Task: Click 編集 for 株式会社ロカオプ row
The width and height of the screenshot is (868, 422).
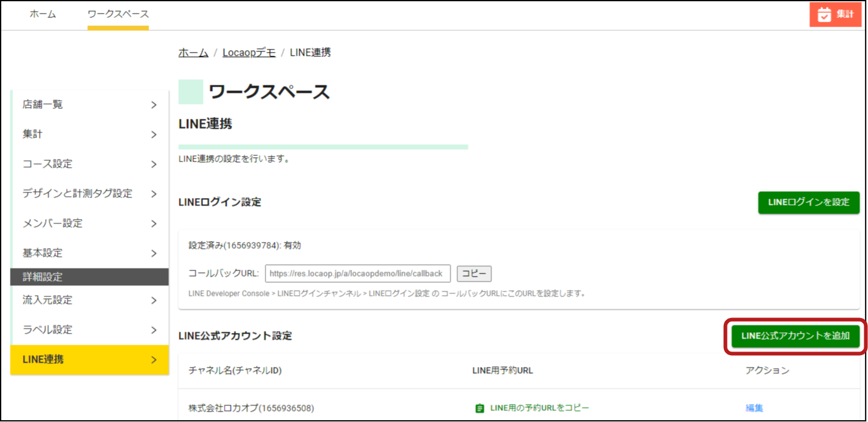Action: [x=754, y=408]
